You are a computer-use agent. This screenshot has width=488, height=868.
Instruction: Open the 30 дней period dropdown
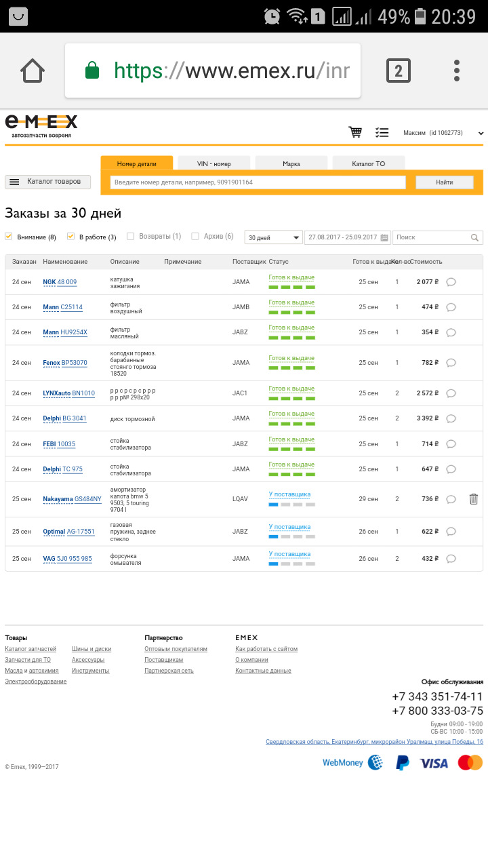[274, 237]
